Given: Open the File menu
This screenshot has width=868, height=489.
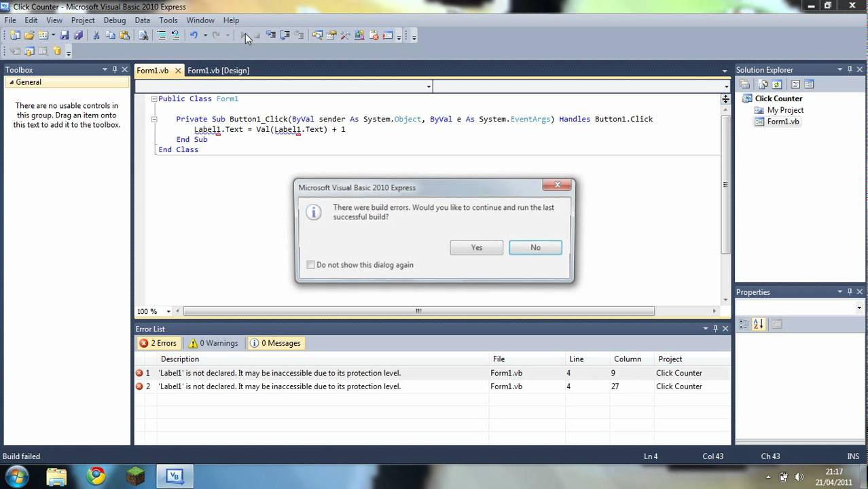Looking at the screenshot, I should [10, 20].
